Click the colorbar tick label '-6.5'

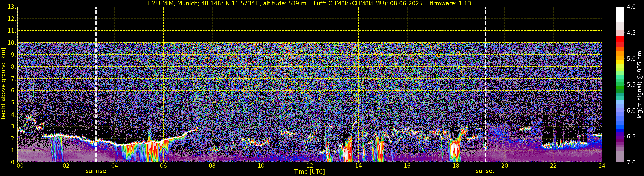click(630, 137)
